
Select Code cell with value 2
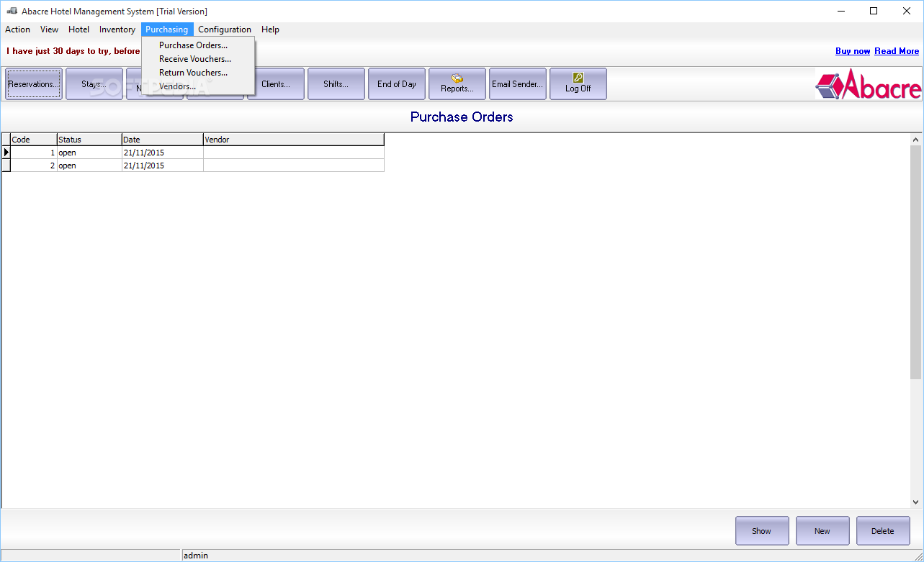[x=34, y=166]
